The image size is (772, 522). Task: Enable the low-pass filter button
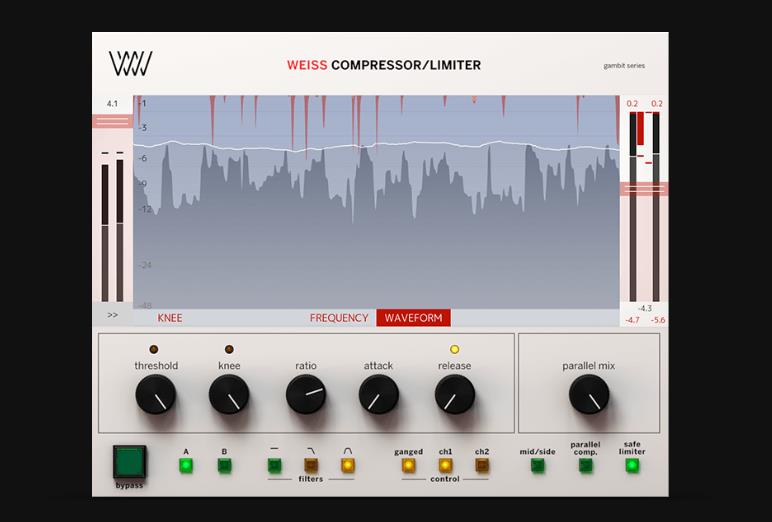311,465
